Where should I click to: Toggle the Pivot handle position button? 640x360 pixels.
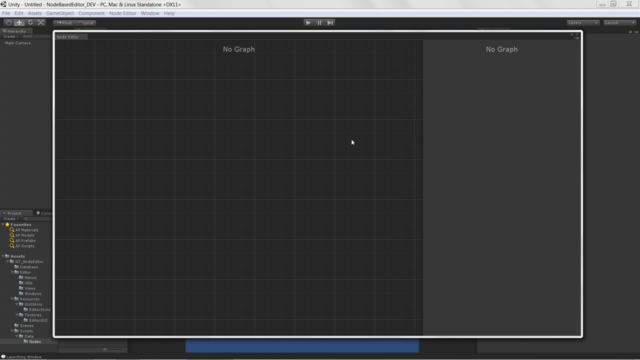point(64,23)
